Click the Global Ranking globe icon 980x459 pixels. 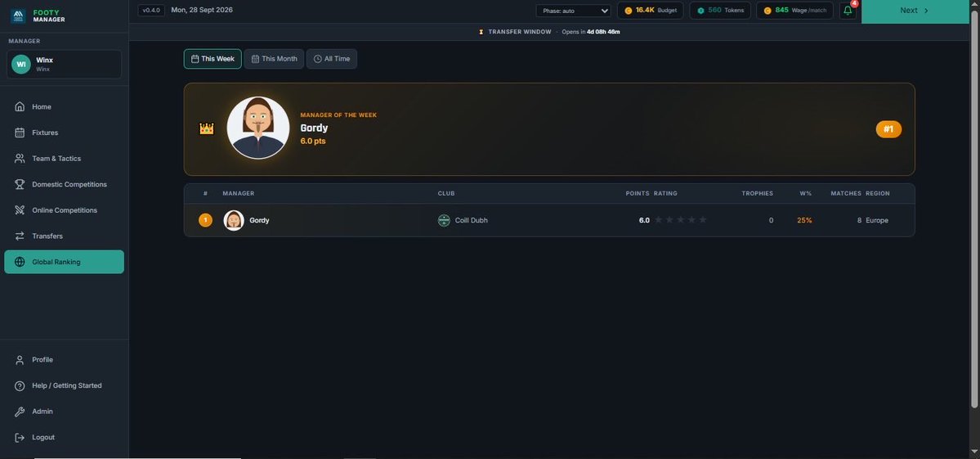point(20,262)
